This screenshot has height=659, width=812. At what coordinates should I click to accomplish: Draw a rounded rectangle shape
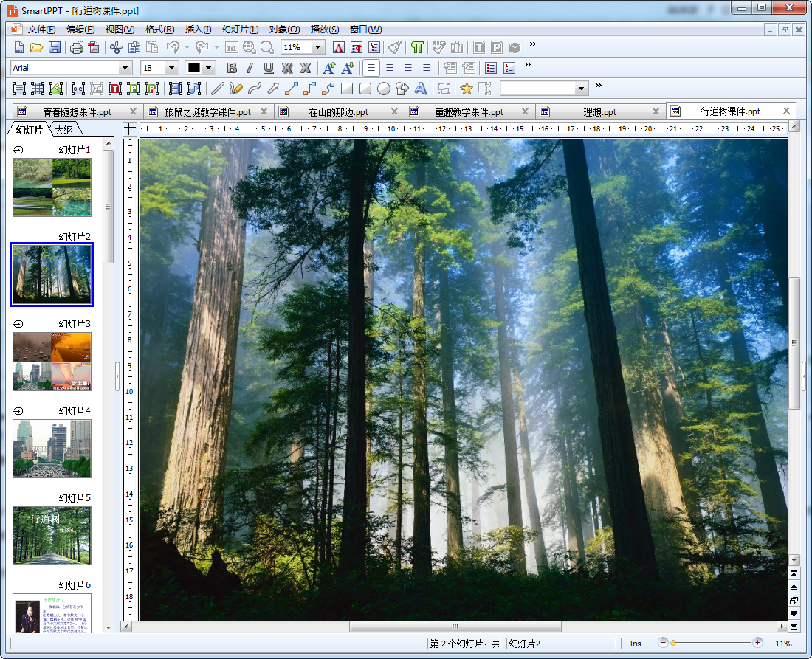point(365,89)
